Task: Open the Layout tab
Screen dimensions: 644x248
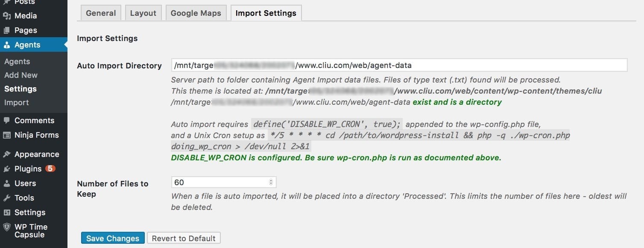Action: click(143, 13)
